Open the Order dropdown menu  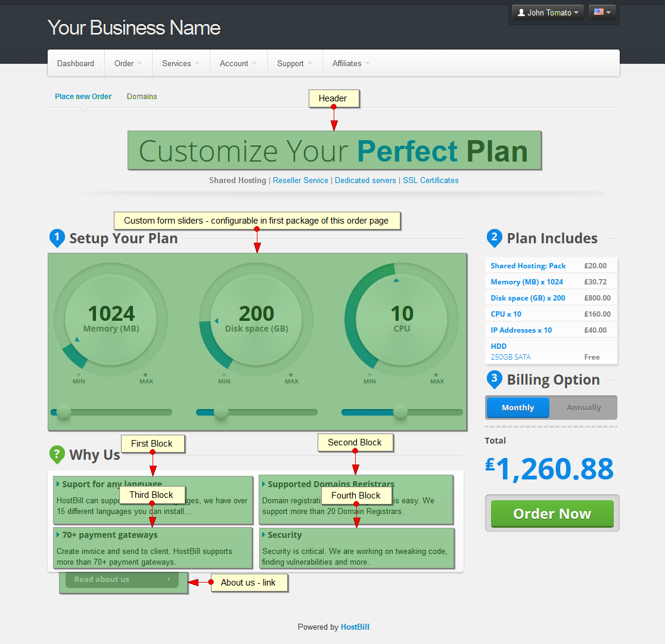pos(128,63)
